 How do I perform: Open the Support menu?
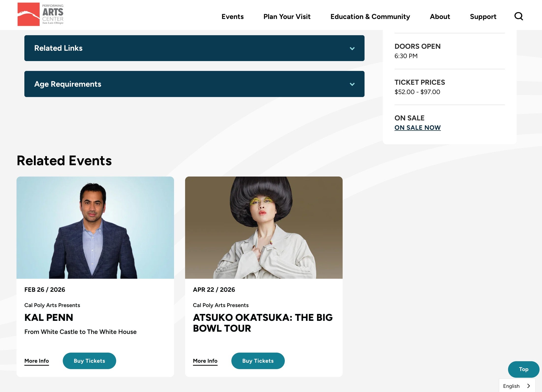[483, 16]
